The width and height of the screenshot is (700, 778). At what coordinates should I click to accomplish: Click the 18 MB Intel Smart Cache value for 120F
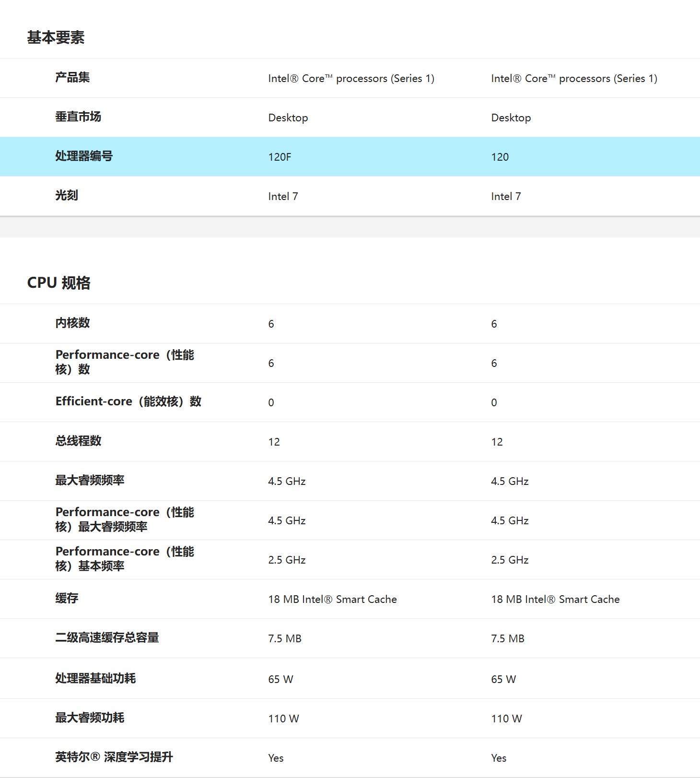tap(332, 599)
